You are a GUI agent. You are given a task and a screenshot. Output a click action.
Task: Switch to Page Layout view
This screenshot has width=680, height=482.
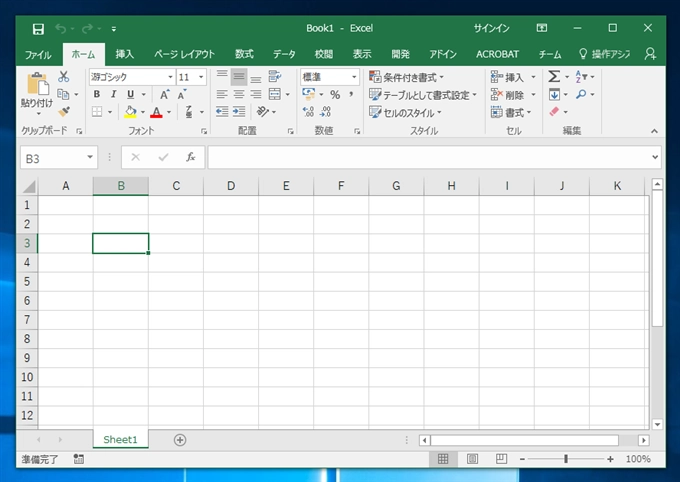(472, 459)
